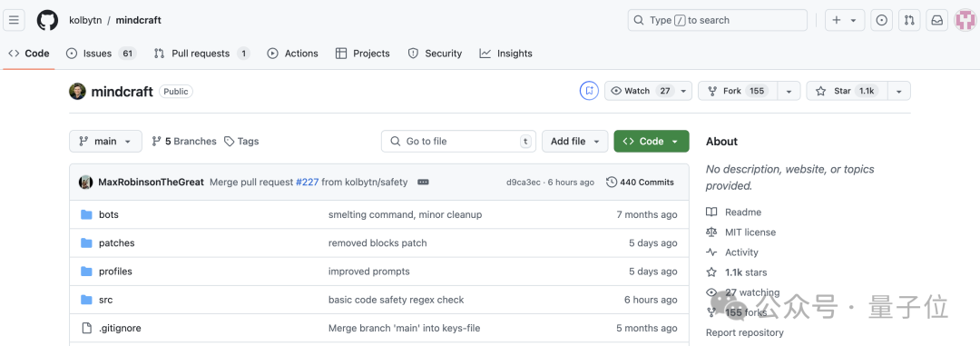
Task: Open pull request #227 link
Action: pyautogui.click(x=307, y=182)
